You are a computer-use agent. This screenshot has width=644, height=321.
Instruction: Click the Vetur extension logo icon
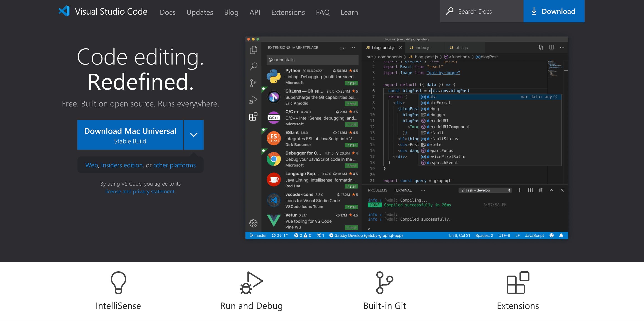(x=273, y=220)
